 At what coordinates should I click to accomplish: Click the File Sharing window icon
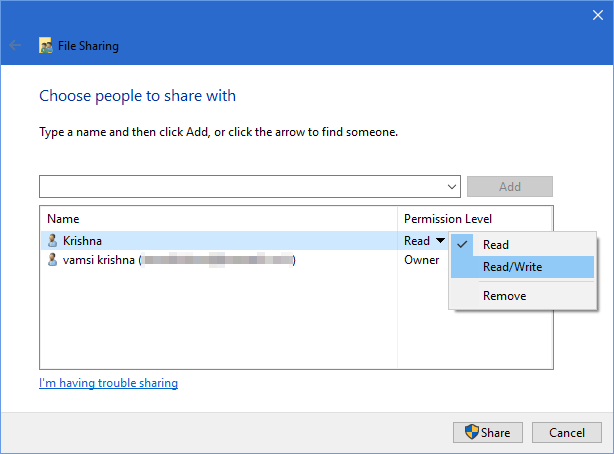click(45, 45)
